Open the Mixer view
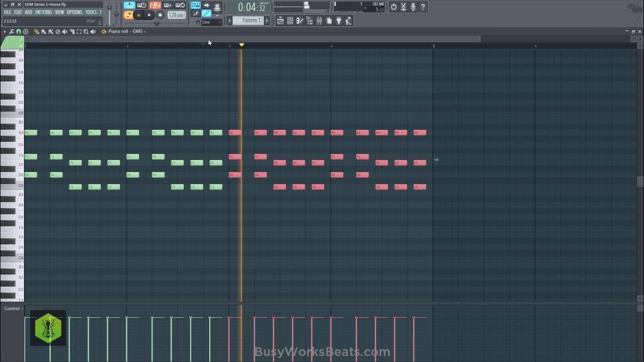This screenshot has width=644, height=362. coord(319,21)
